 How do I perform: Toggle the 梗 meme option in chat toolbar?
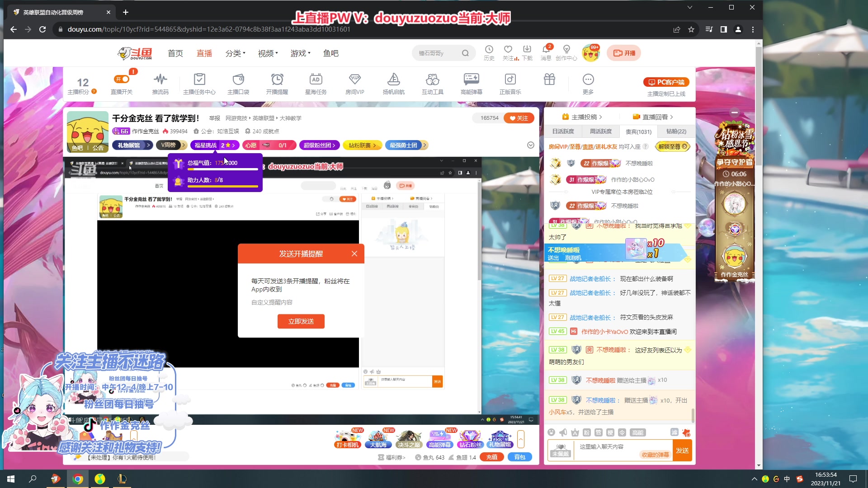point(610,432)
